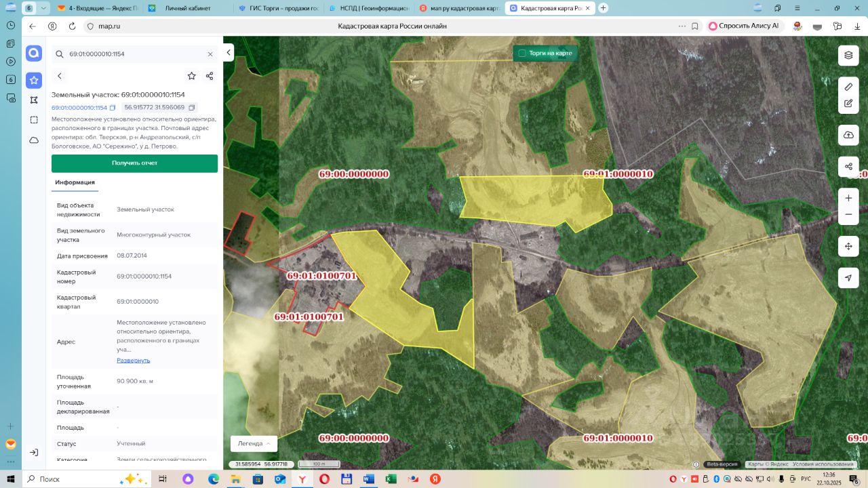Image resolution: width=868 pixels, height=488 pixels.
Task: Activate the draw/edit tool on map
Action: [848, 104]
